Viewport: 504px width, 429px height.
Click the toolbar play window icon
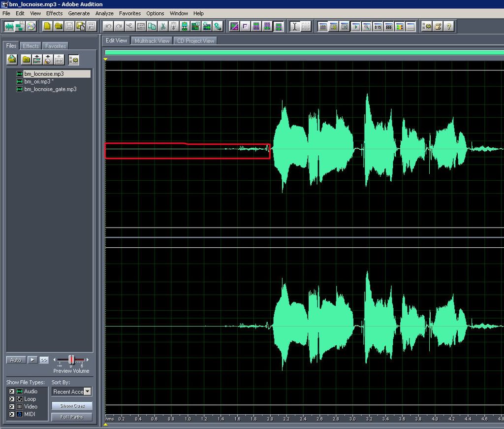355,27
